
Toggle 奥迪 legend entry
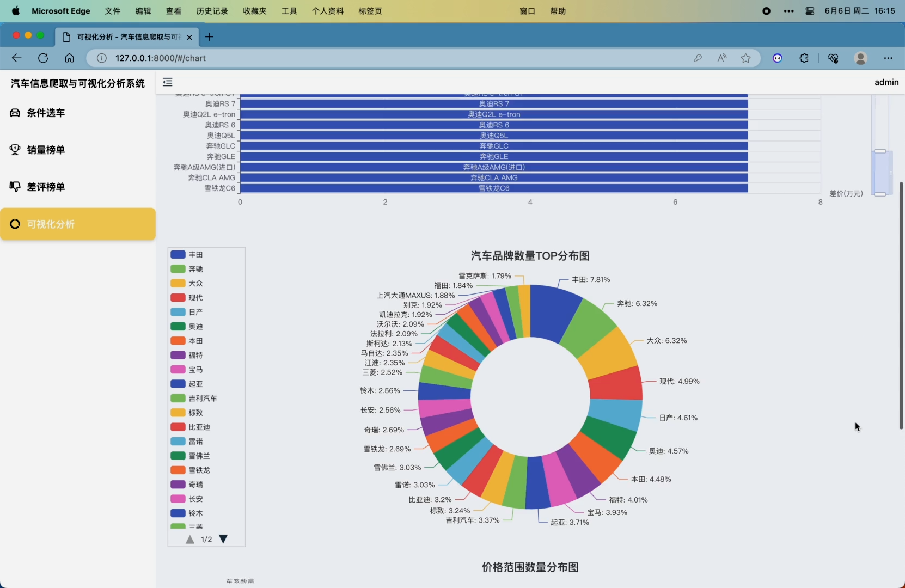click(x=187, y=326)
